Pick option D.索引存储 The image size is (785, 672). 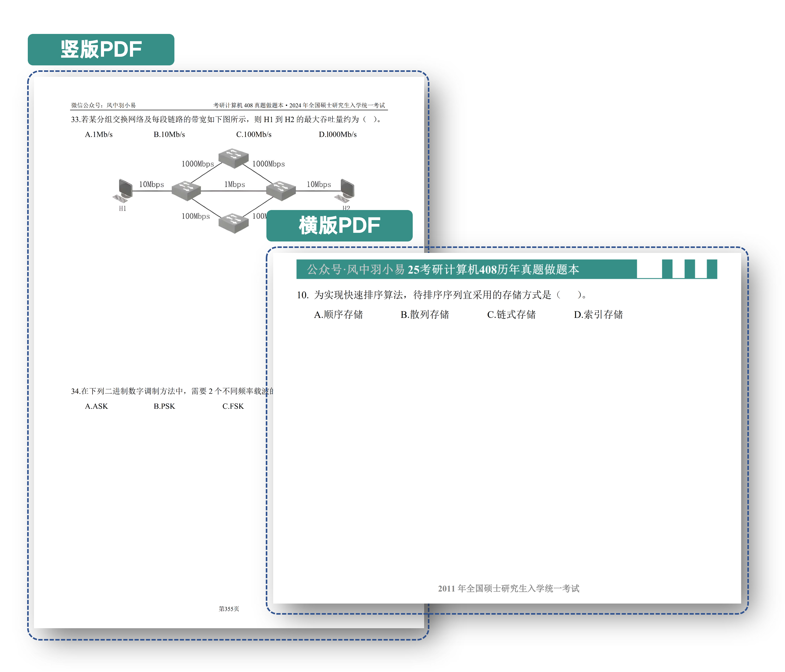coord(598,315)
